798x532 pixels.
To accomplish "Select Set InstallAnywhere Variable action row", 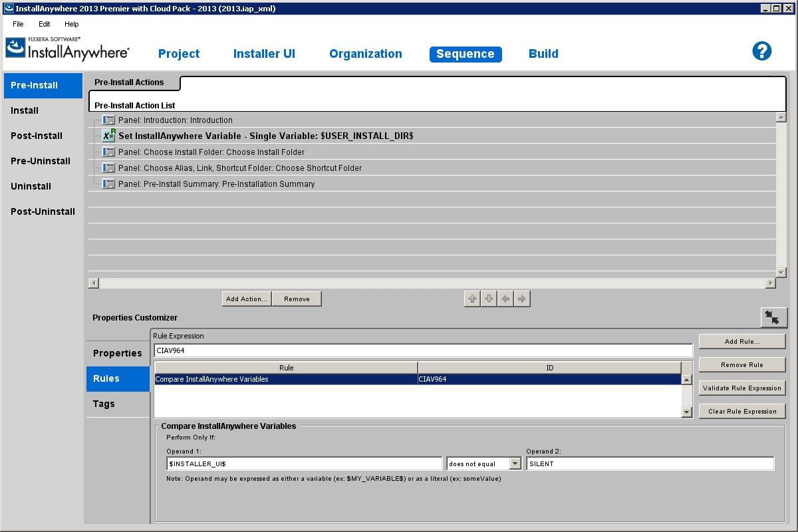I will [432, 136].
